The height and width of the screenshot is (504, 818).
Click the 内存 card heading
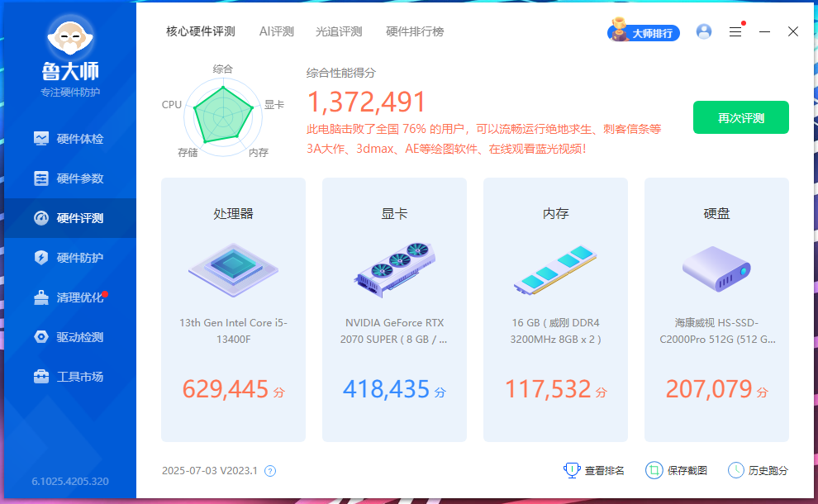click(555, 214)
